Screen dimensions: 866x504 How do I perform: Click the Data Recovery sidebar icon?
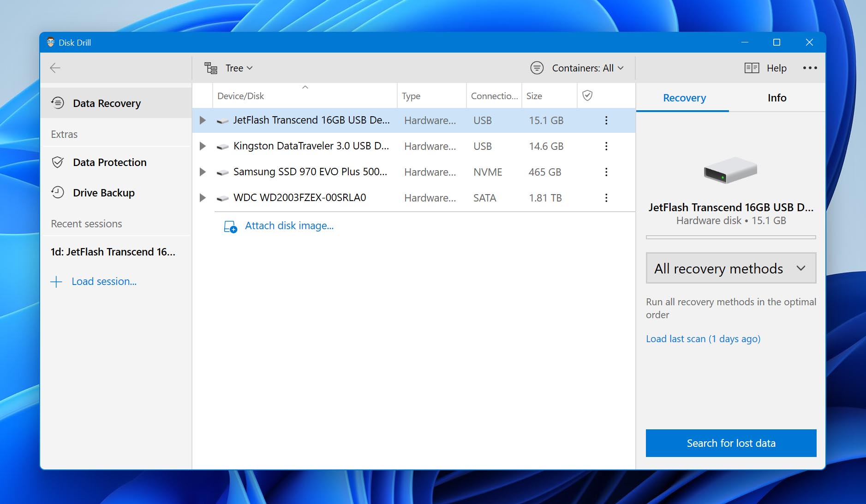pyautogui.click(x=58, y=103)
